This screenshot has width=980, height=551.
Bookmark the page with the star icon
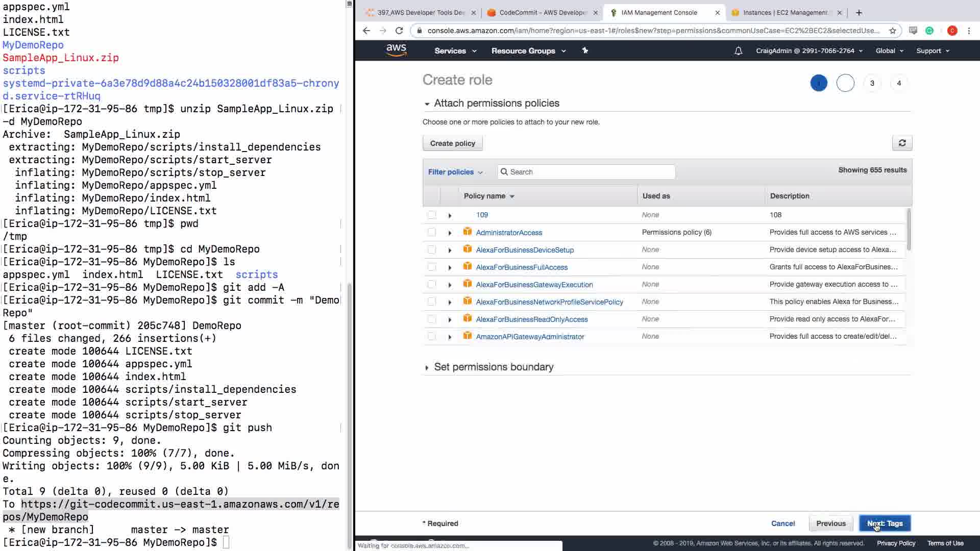[892, 31]
